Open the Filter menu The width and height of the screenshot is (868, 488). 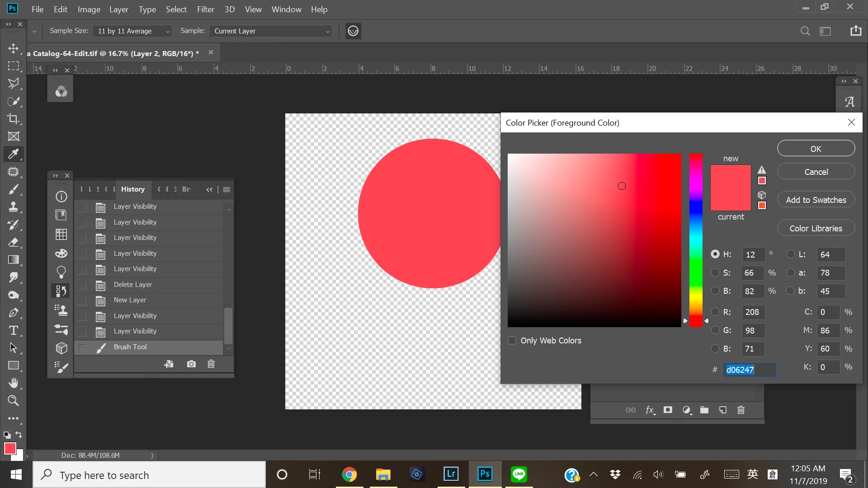[x=205, y=9]
